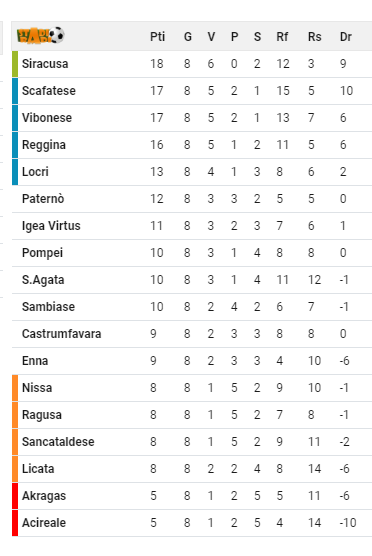Click the blue playoff marker beside Reggina

(15, 145)
